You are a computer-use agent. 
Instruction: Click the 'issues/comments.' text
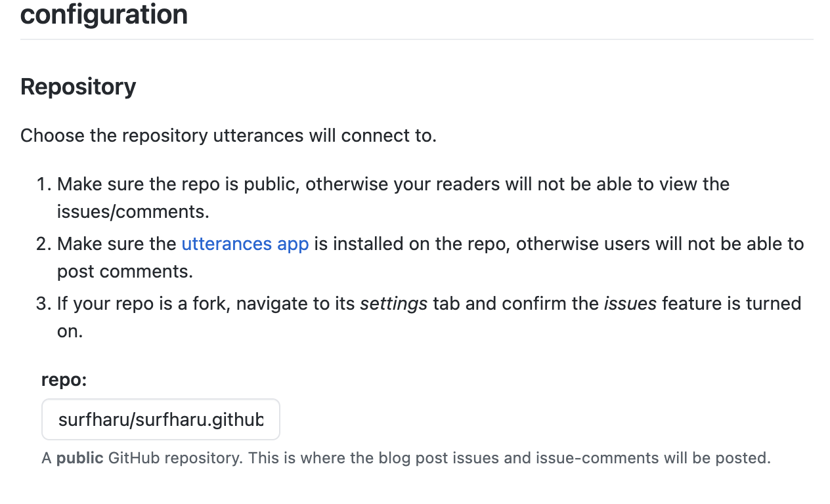(133, 211)
